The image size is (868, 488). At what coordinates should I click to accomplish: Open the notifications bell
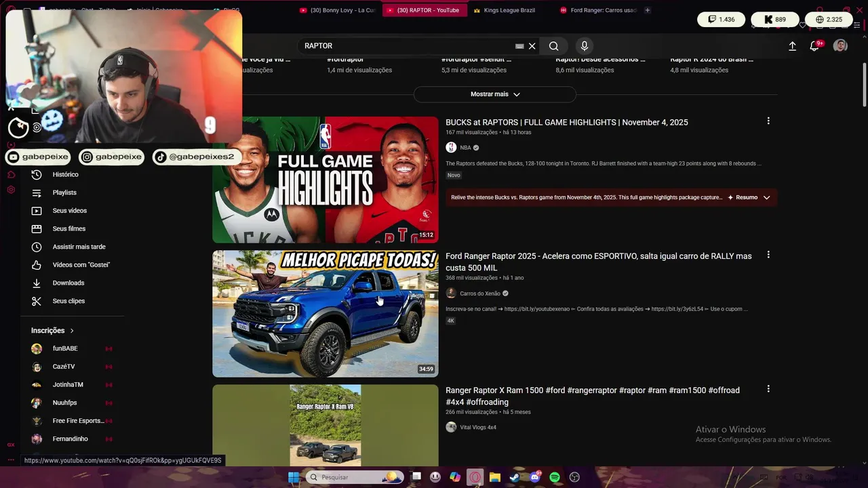815,46
